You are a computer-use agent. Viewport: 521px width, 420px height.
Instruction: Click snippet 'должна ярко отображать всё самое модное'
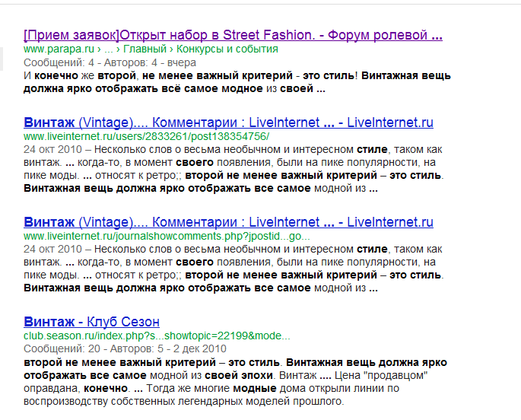(x=143, y=89)
